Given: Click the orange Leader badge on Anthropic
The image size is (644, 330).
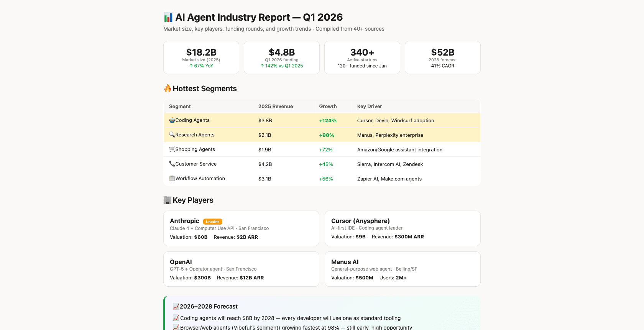Looking at the screenshot, I should click(213, 222).
